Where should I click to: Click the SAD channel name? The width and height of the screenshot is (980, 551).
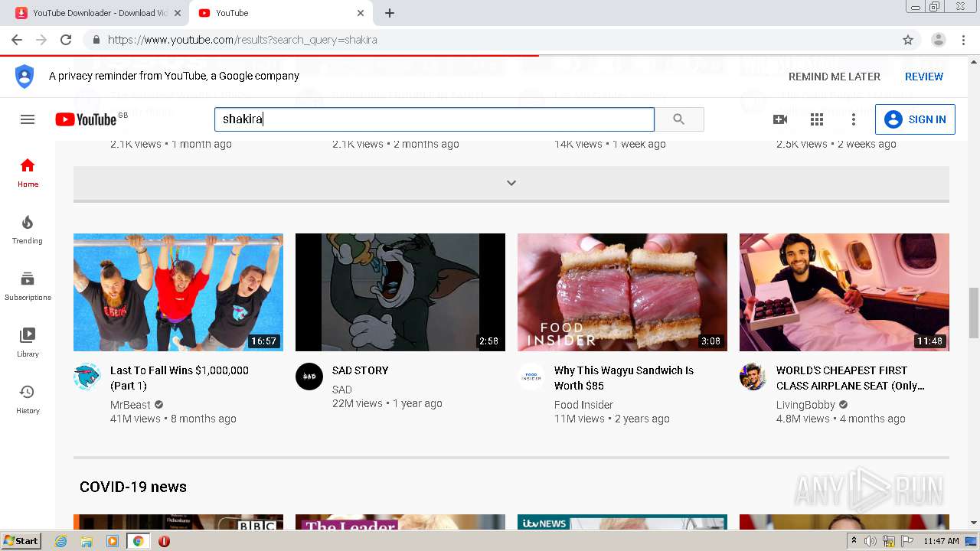[341, 390]
